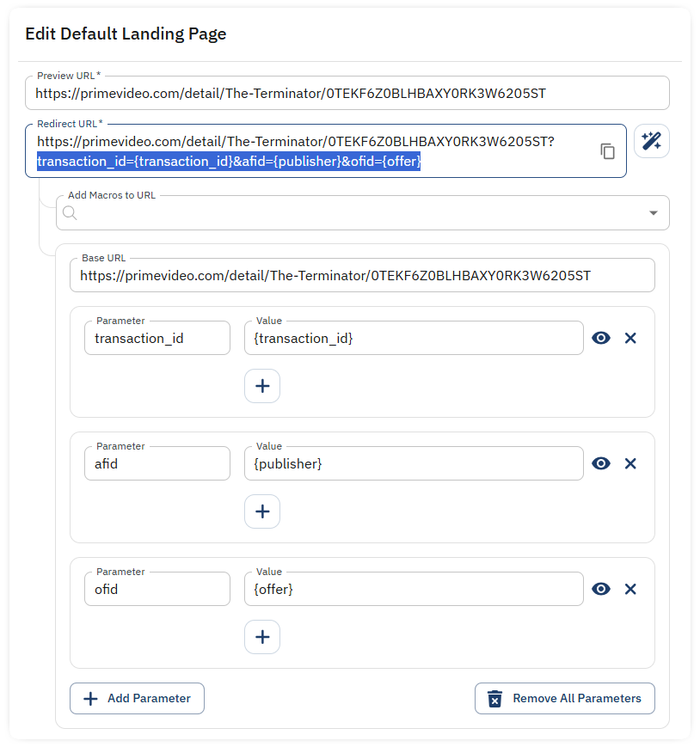Click the Edit Default Landing Page heading

(x=126, y=34)
